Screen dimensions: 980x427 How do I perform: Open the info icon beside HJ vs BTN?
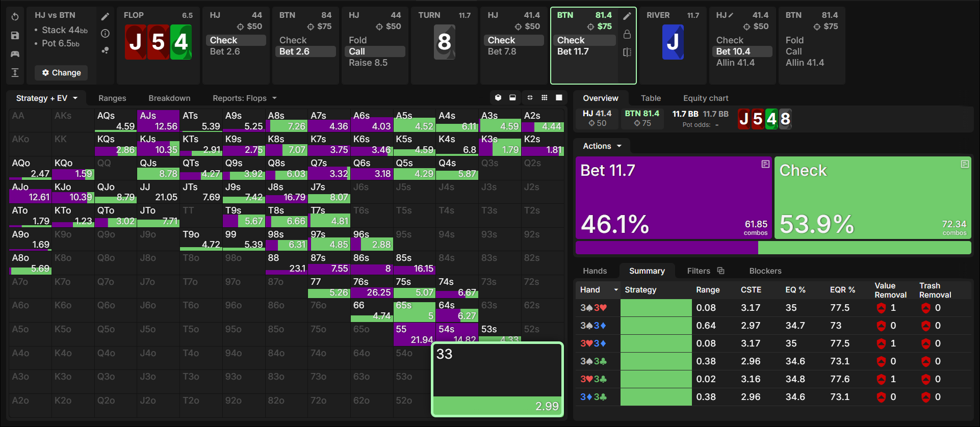pos(105,34)
